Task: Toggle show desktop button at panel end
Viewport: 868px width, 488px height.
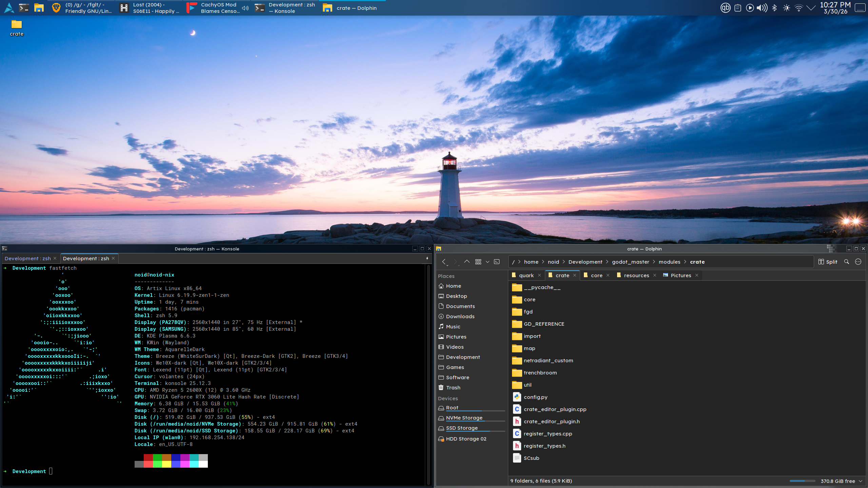Action: [x=860, y=8]
